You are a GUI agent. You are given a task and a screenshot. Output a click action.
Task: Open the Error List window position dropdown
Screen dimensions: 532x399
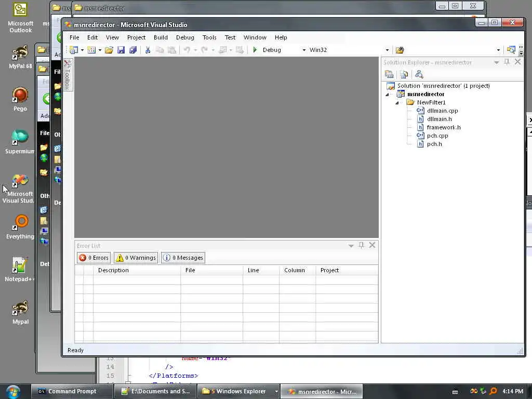click(351, 246)
